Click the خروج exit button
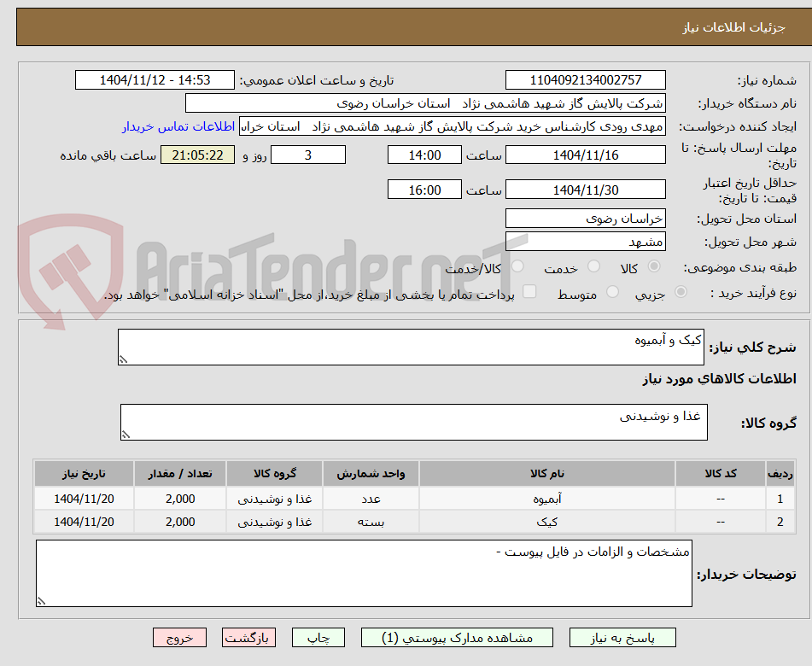Viewport: 812px width, 666px height. pyautogui.click(x=179, y=638)
